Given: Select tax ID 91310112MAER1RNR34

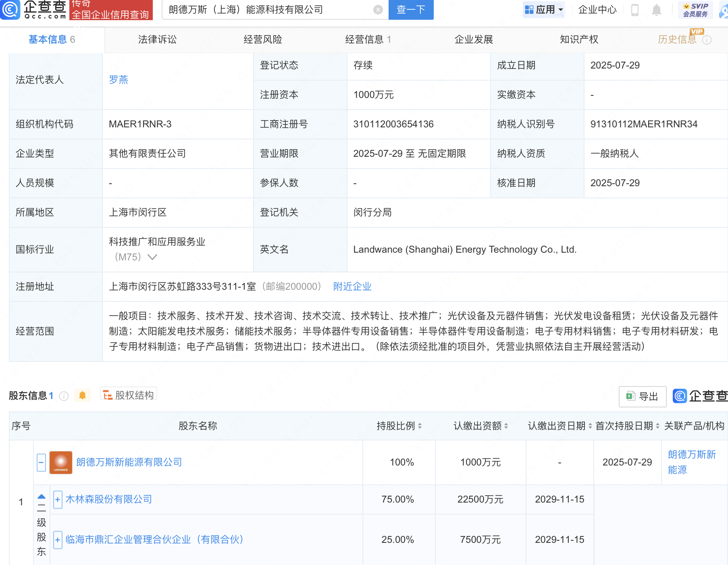Looking at the screenshot, I should click(x=644, y=124).
